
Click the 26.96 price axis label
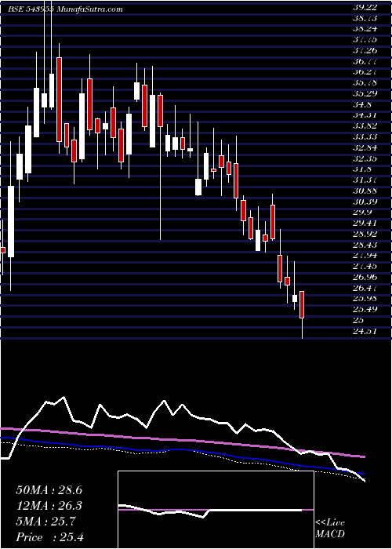click(365, 277)
